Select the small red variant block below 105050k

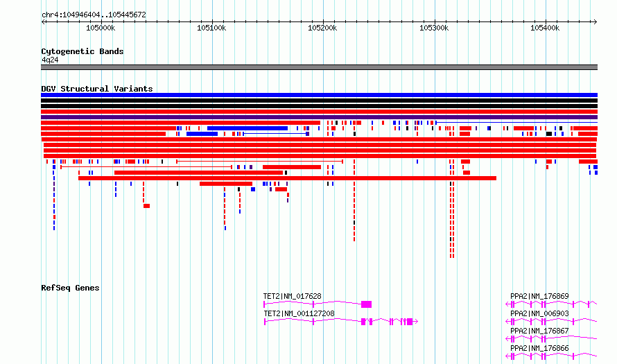147,206
